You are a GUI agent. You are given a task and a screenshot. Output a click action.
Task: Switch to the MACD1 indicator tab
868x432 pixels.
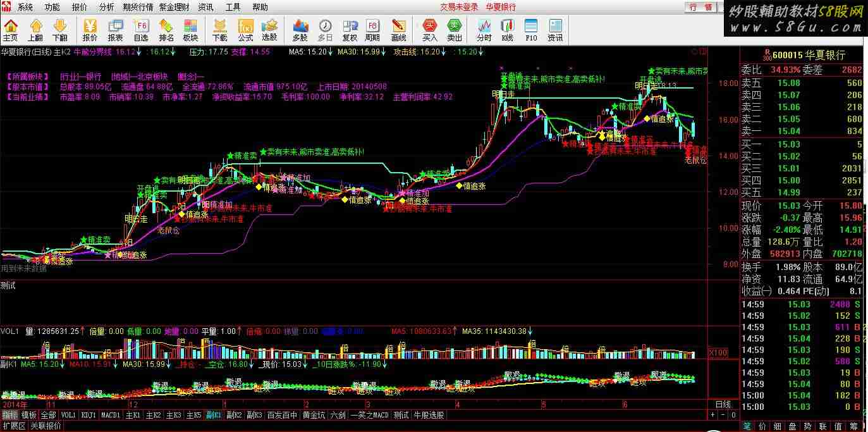point(111,416)
